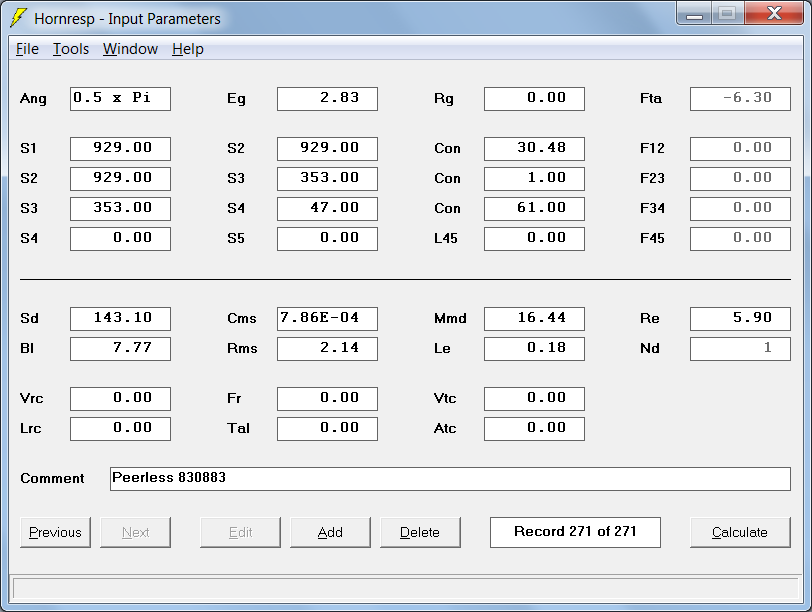The height and width of the screenshot is (612, 812).
Task: Open the File menu
Action: coord(27,49)
